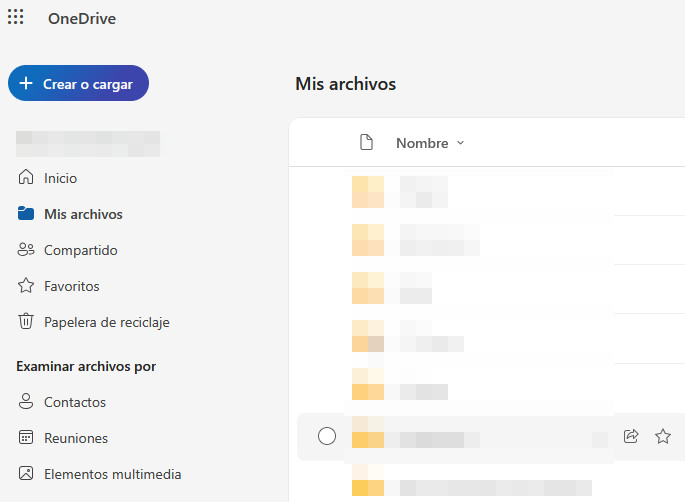Open Elementos multimedia in the sidebar
Screen dimensions: 685x502
[112, 474]
